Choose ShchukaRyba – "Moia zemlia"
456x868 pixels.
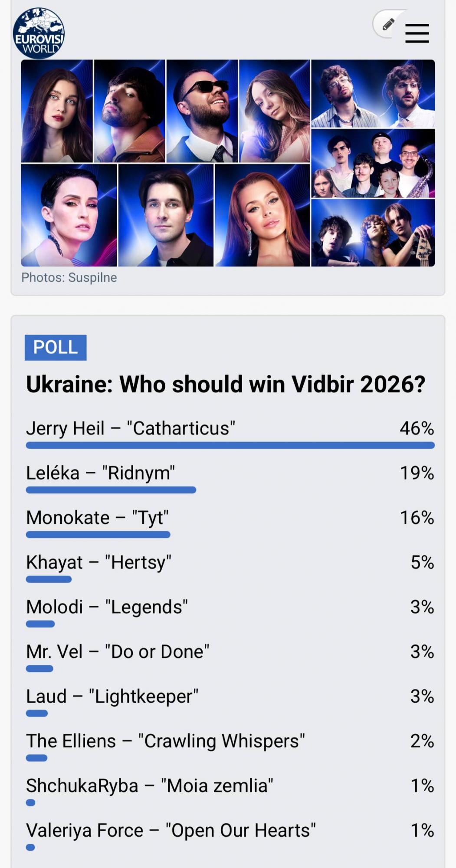149,785
